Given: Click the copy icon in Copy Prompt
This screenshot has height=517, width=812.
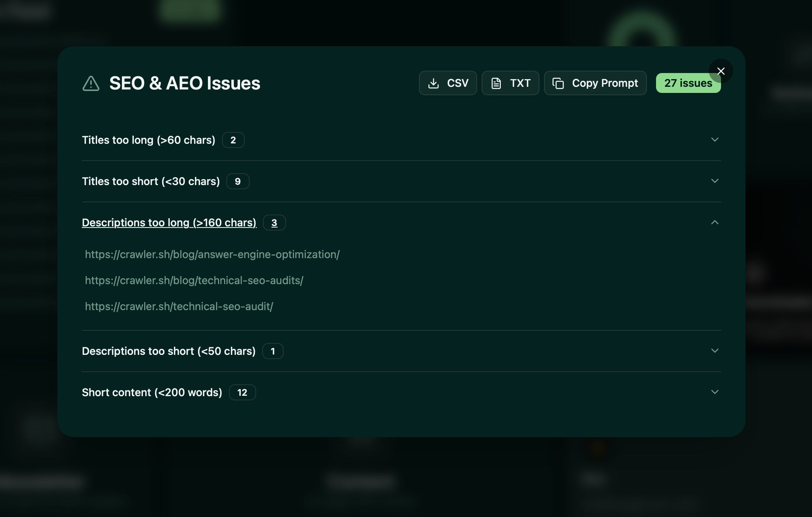Looking at the screenshot, I should click(558, 83).
